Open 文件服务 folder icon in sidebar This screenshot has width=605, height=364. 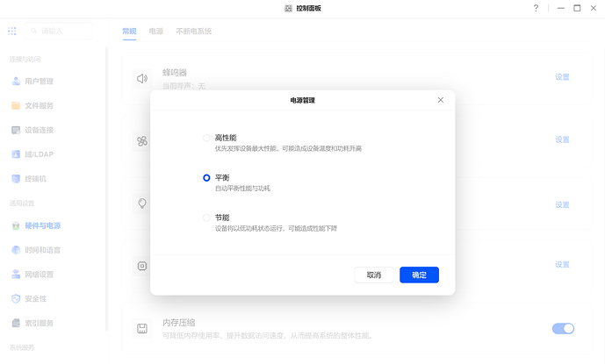(x=16, y=106)
